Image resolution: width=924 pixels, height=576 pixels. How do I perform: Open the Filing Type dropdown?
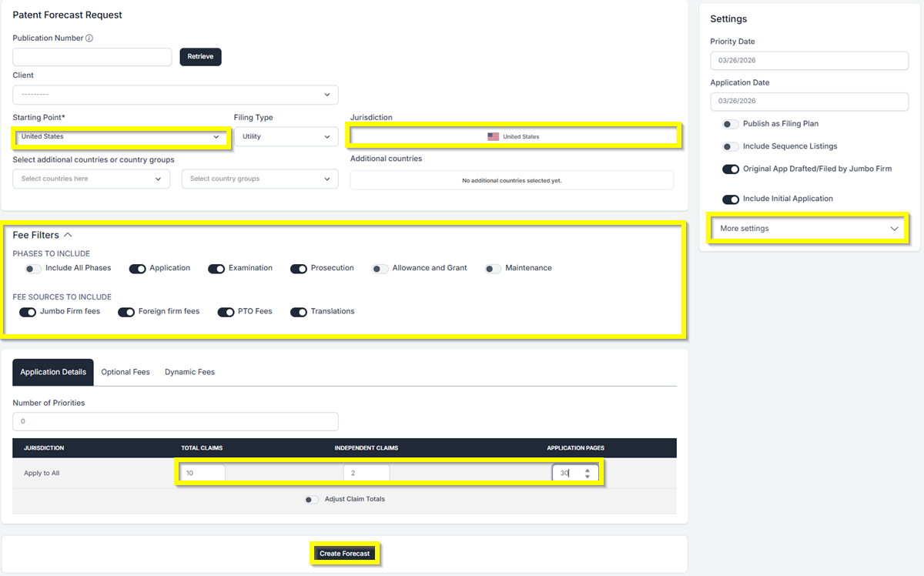(286, 137)
